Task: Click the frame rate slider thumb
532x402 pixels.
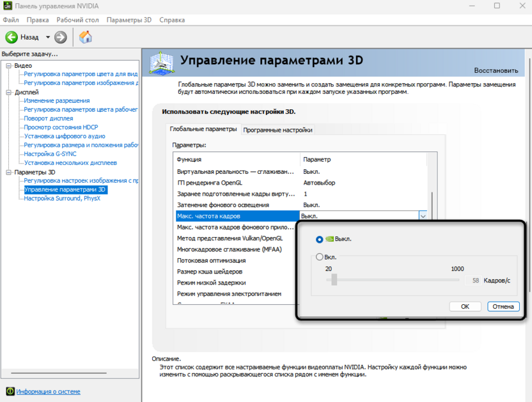Action: click(x=334, y=280)
